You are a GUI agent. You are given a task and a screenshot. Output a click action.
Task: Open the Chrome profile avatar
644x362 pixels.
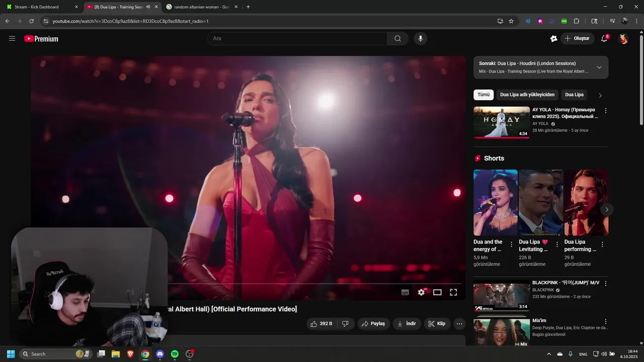tap(624, 21)
